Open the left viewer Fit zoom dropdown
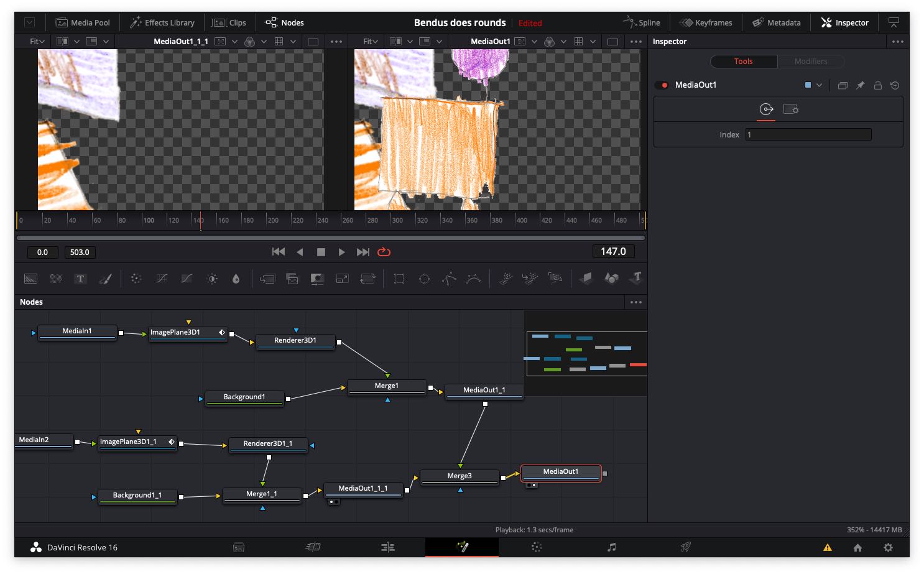This screenshot has width=924, height=574. (37, 42)
